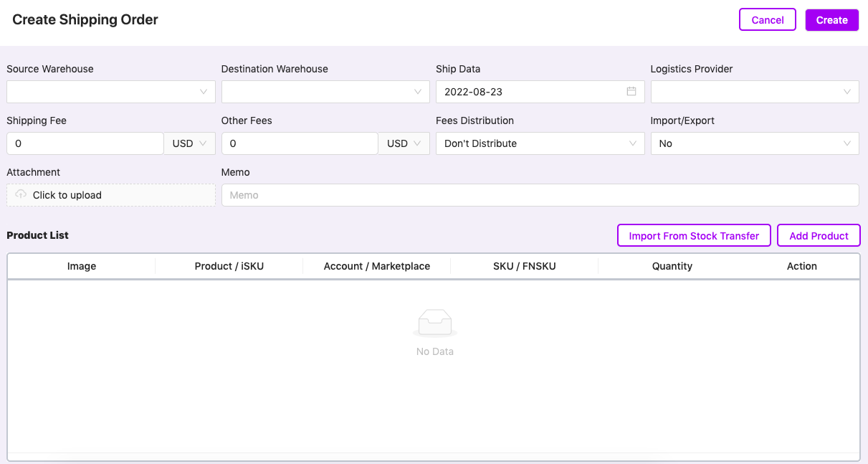
Task: Focus the Other Fees amount field
Action: pyautogui.click(x=300, y=143)
